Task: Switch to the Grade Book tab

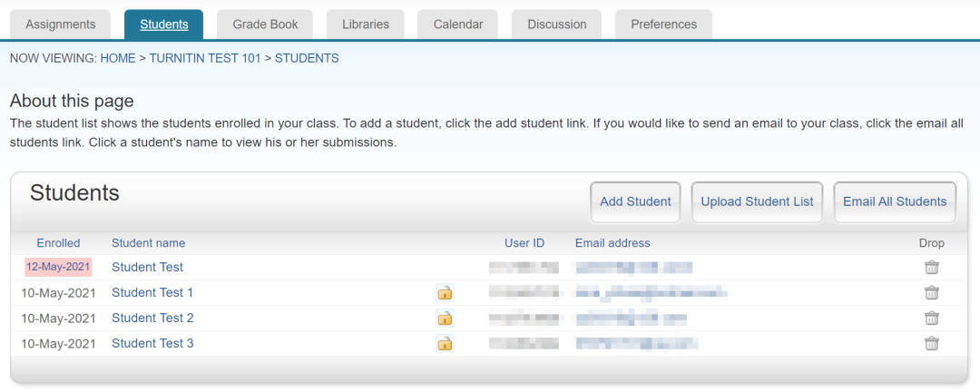Action: (265, 24)
